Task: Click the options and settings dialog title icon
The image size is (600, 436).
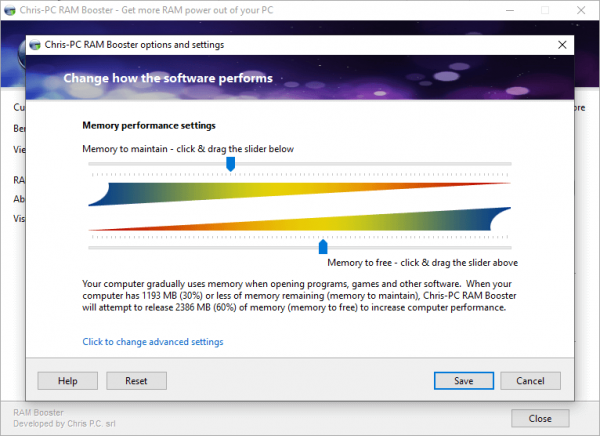Action: coord(35,45)
